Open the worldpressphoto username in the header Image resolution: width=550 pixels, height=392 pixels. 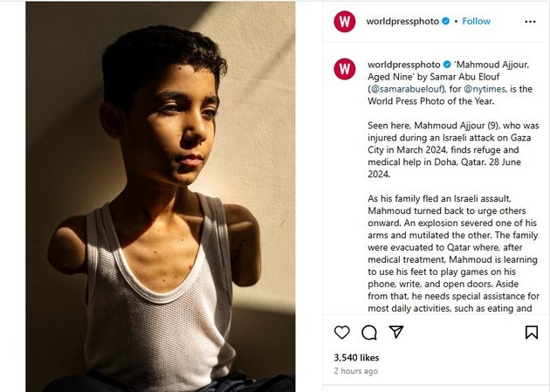pyautogui.click(x=402, y=21)
